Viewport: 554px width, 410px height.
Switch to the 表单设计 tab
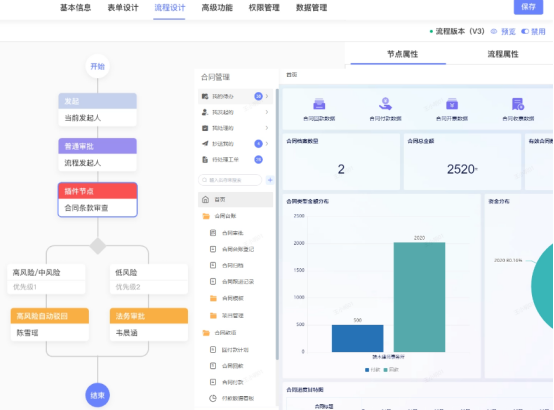(x=123, y=7)
